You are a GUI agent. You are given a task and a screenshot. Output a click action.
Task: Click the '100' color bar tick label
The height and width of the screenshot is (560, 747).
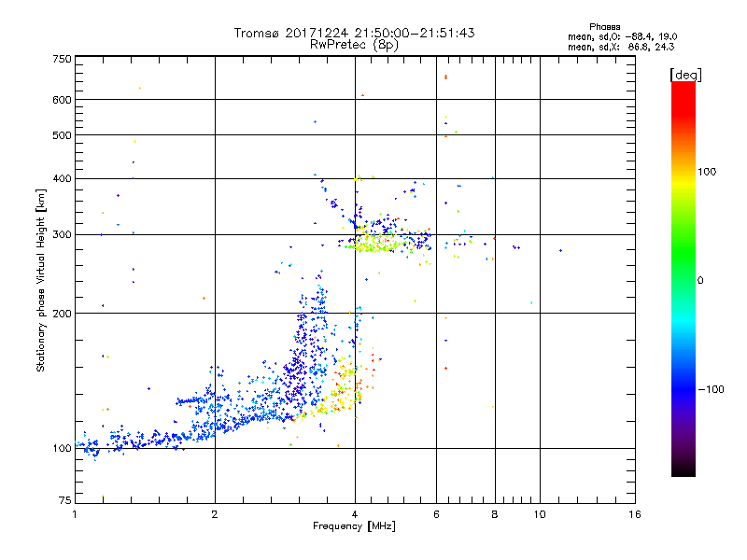(707, 172)
